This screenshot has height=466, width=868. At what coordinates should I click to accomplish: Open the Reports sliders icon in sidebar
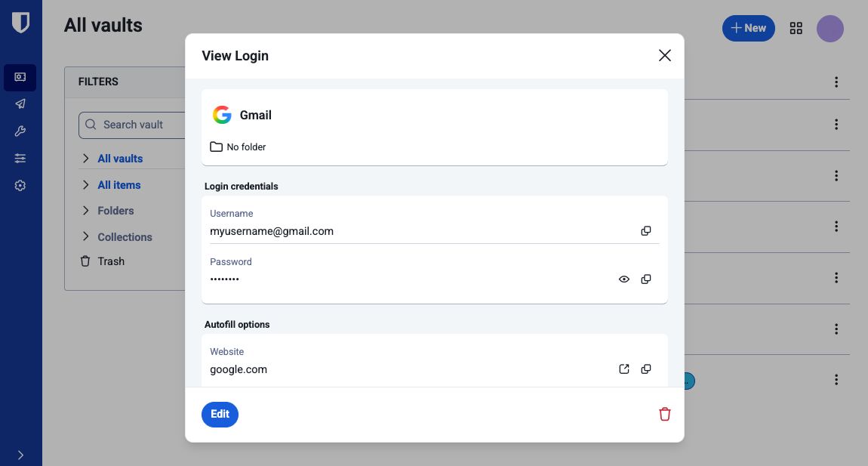coord(20,158)
